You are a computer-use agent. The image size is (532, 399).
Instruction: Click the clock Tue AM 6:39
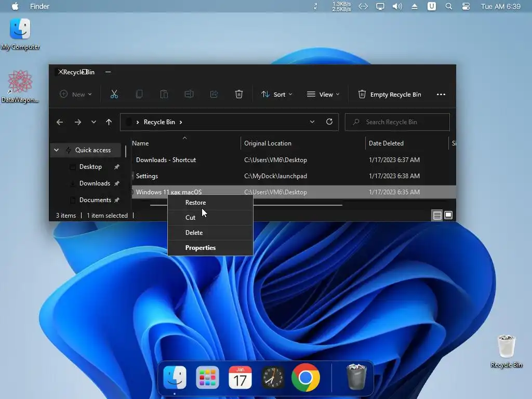point(500,6)
